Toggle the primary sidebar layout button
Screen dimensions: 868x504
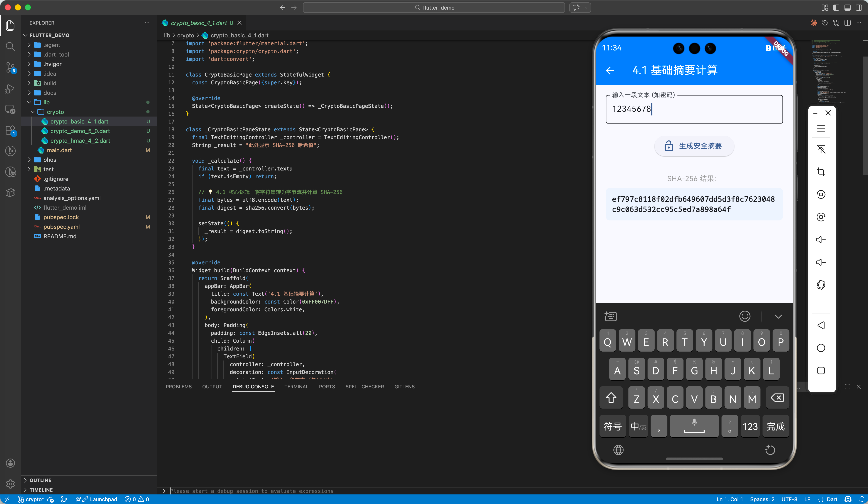836,8
